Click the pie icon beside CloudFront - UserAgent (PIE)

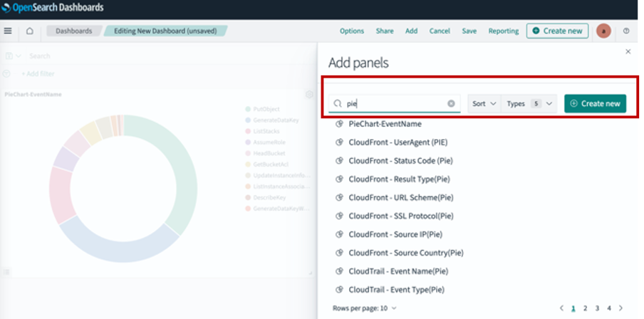(x=339, y=142)
